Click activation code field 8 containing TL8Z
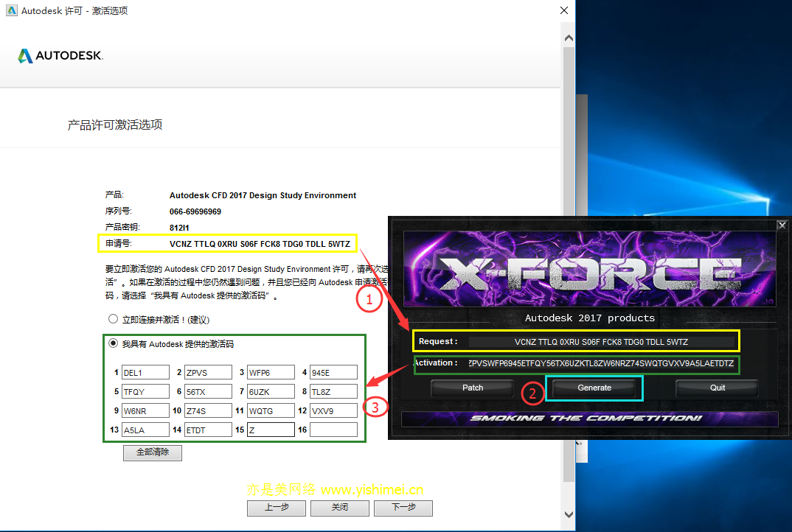Viewport: 792px width, 532px height. (333, 392)
